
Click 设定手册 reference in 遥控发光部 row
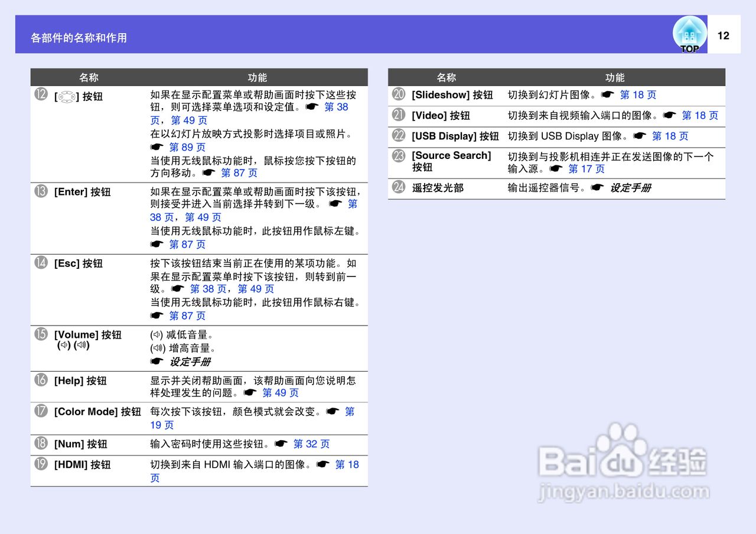[630, 188]
